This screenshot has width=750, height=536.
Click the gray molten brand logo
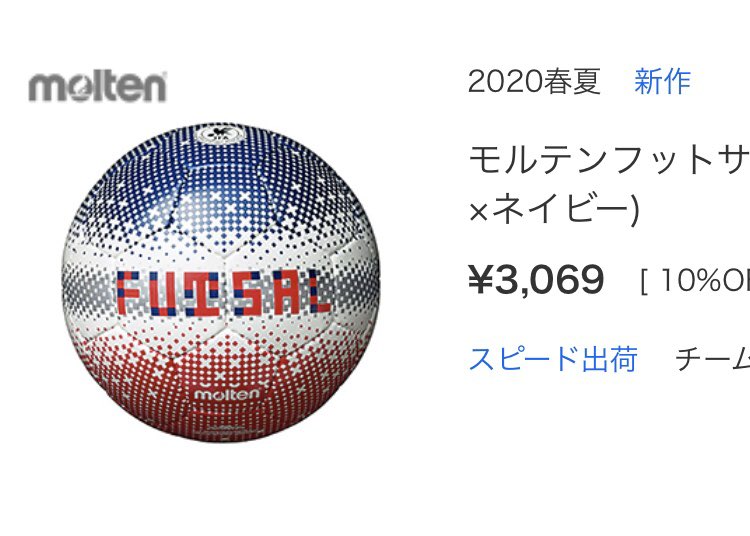pos(98,87)
